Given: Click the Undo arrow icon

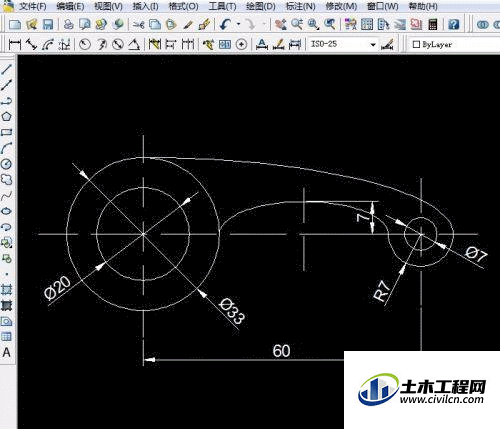Looking at the screenshot, I should (226, 24).
